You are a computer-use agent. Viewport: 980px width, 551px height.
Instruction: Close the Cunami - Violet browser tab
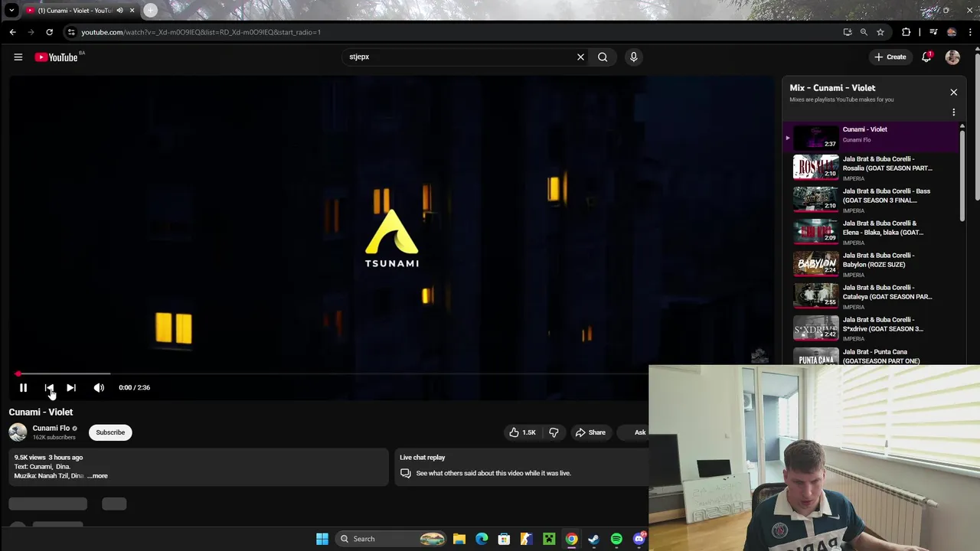pos(132,11)
